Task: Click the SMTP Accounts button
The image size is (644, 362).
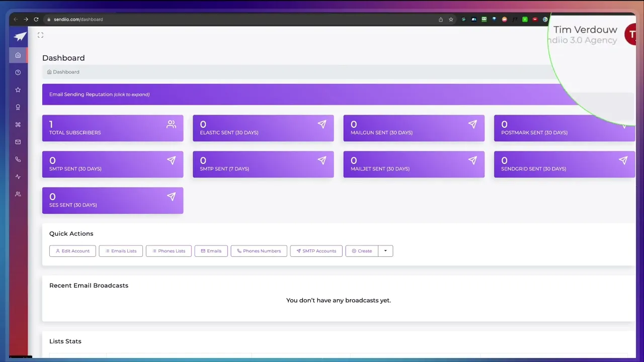Action: coord(316,251)
